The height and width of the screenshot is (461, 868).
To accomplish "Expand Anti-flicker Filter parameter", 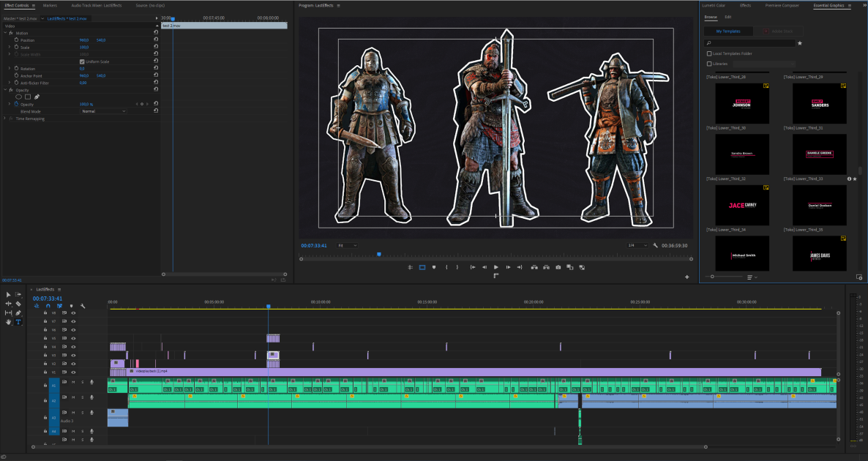I will pyautogui.click(x=10, y=83).
